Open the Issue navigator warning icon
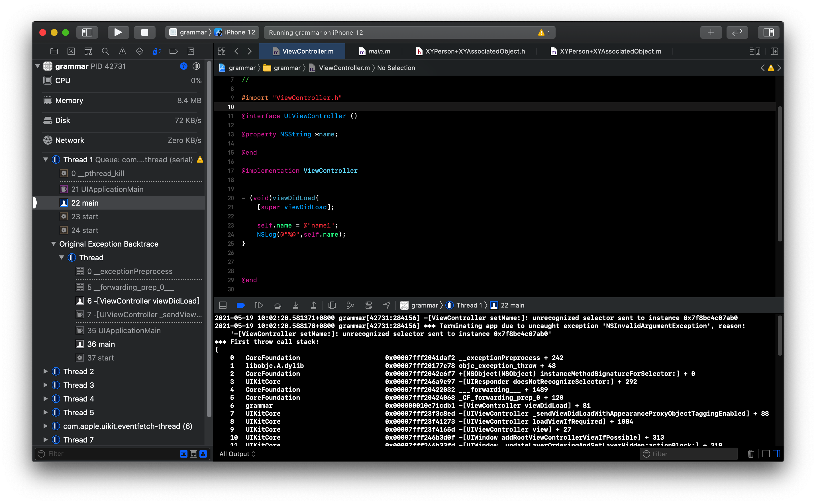 tap(123, 51)
